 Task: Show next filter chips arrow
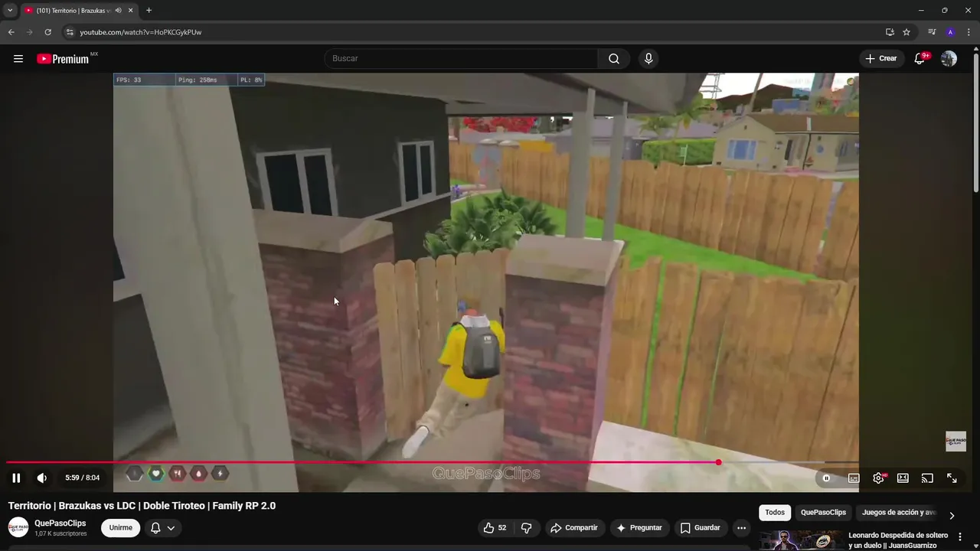(x=952, y=515)
